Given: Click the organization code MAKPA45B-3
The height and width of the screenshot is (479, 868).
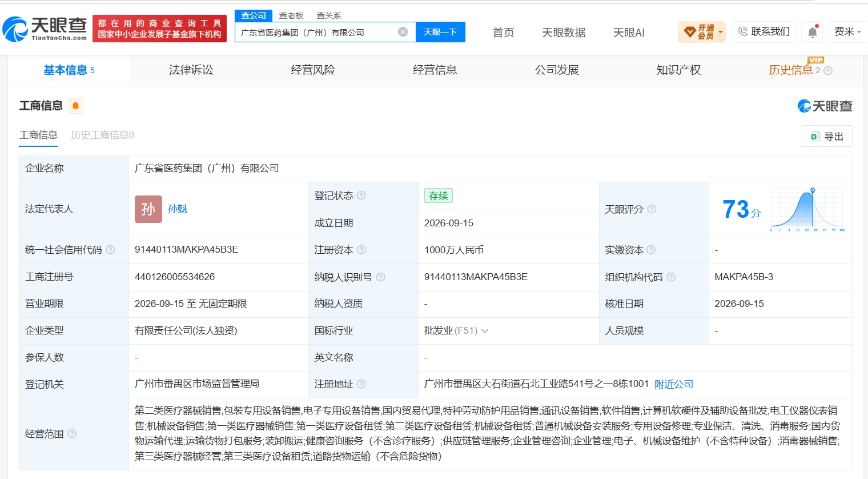Looking at the screenshot, I should coord(744,277).
